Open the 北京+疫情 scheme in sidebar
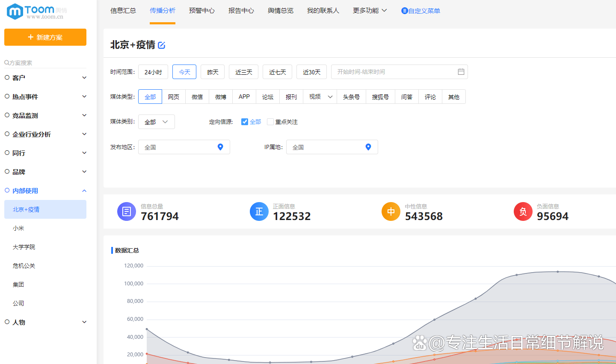The height and width of the screenshot is (364, 616). pos(45,209)
